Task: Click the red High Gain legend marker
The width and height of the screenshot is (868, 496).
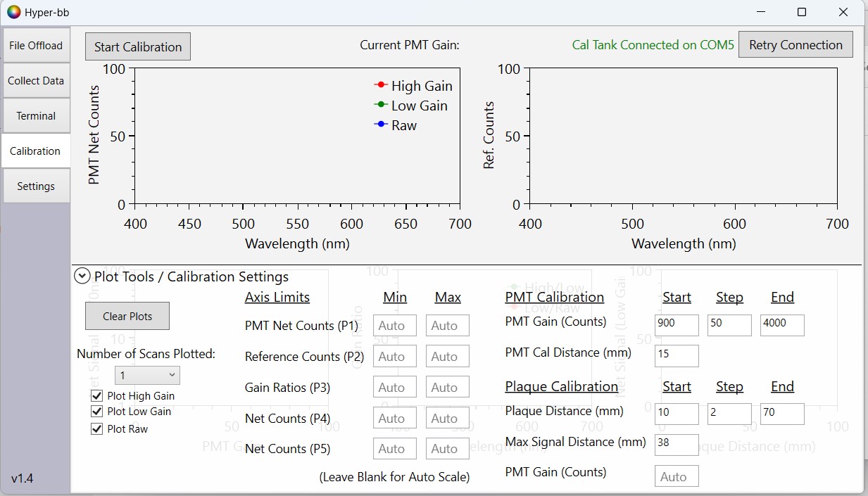Action: pyautogui.click(x=381, y=85)
